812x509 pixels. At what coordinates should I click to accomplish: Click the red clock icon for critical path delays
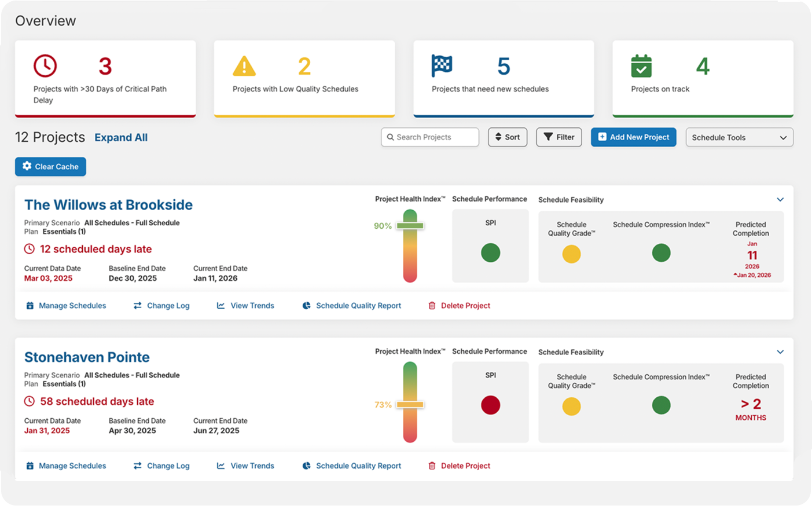45,66
